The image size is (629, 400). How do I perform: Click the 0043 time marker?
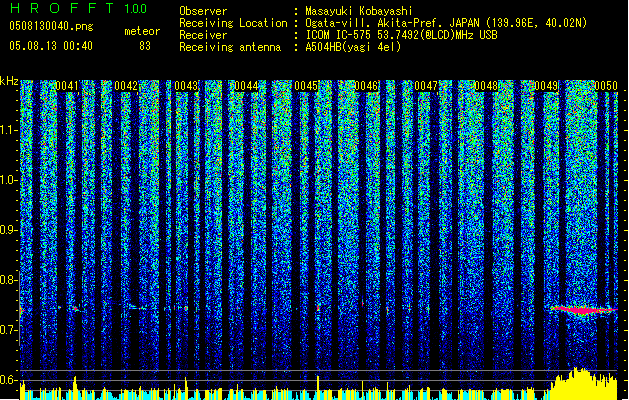(x=186, y=86)
